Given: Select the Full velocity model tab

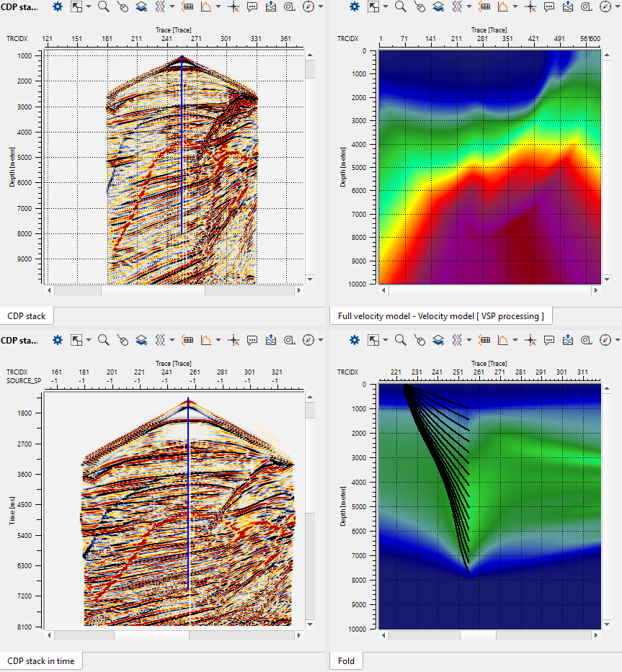Looking at the screenshot, I should (x=440, y=315).
